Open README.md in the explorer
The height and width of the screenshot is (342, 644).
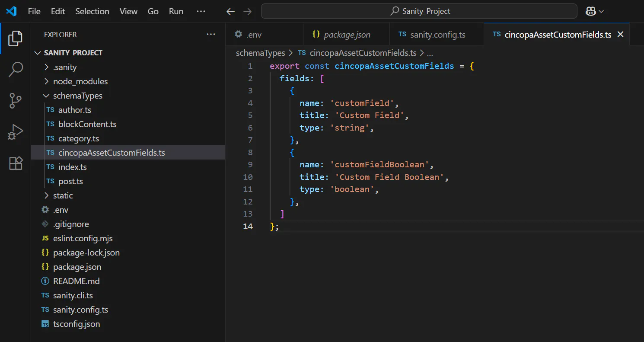click(128, 281)
